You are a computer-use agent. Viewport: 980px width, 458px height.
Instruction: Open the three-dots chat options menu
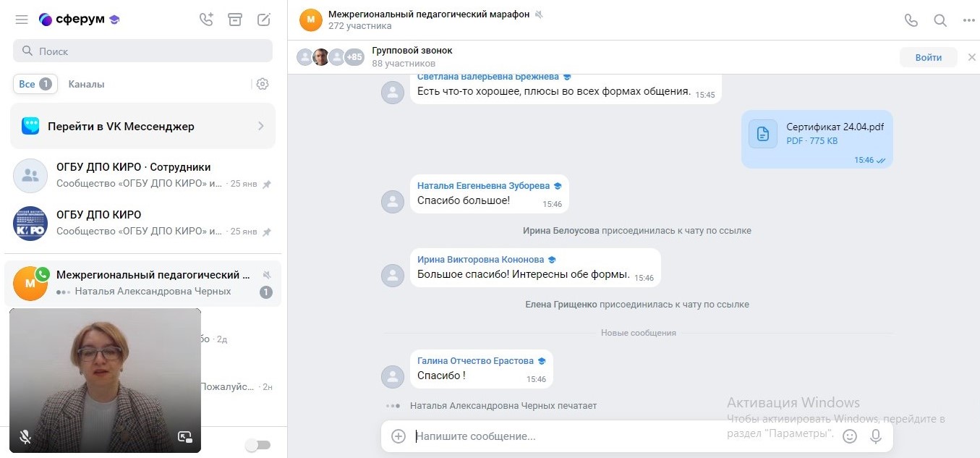coord(969,20)
